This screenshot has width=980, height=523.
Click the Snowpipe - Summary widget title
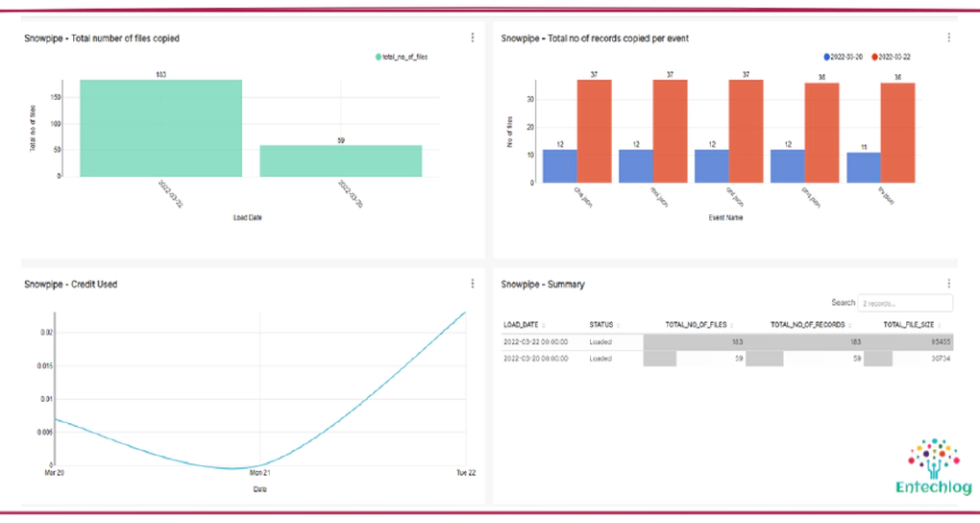tap(543, 284)
